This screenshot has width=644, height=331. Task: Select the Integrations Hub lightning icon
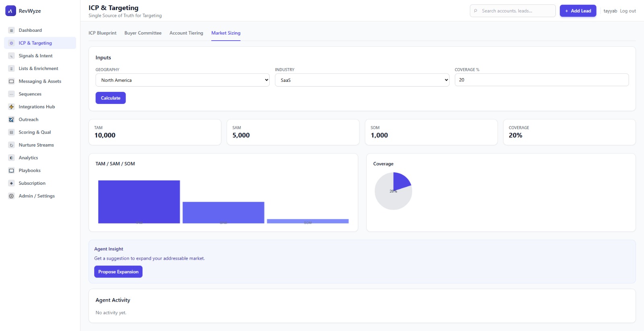click(11, 107)
